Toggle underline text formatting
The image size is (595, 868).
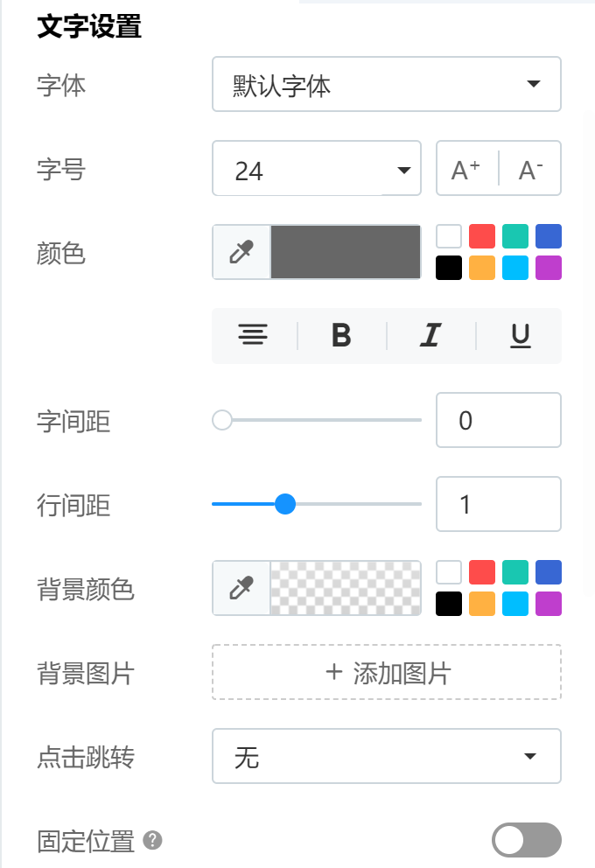pos(520,335)
